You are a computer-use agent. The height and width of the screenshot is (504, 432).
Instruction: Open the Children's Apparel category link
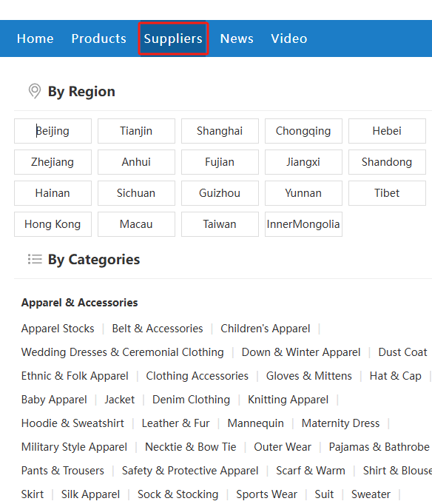(x=266, y=329)
